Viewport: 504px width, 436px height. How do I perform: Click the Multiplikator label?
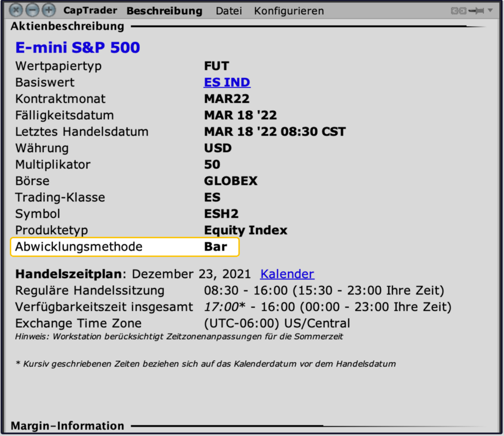pyautogui.click(x=53, y=164)
